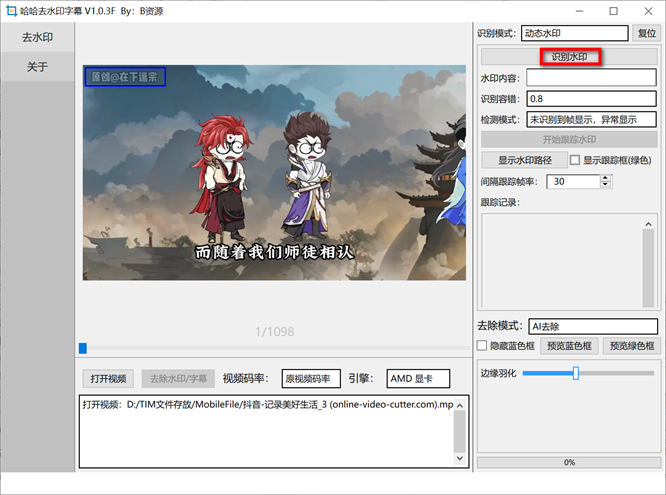Enable the 显示跟踪框(绿色) checkbox
The width and height of the screenshot is (666, 495).
pyautogui.click(x=575, y=160)
